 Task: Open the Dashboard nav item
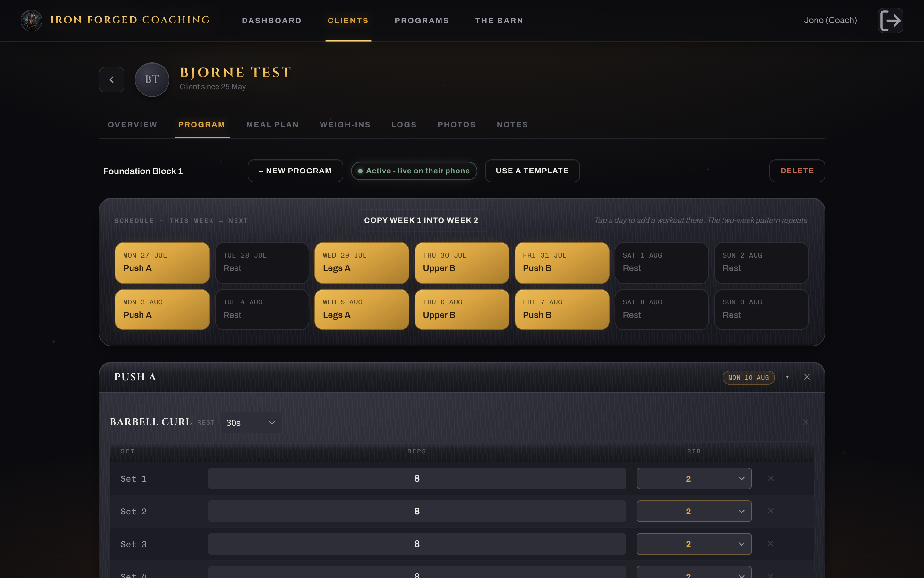pos(271,21)
